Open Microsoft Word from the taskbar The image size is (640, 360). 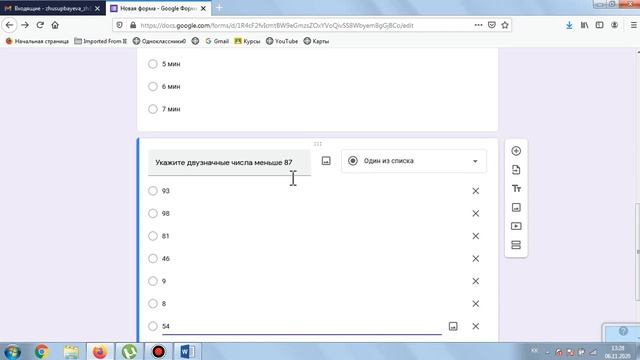(x=188, y=351)
